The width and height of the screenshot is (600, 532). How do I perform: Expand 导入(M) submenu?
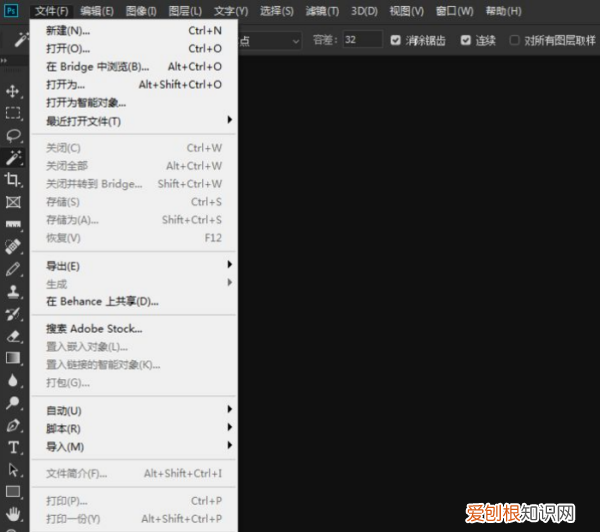(x=134, y=447)
